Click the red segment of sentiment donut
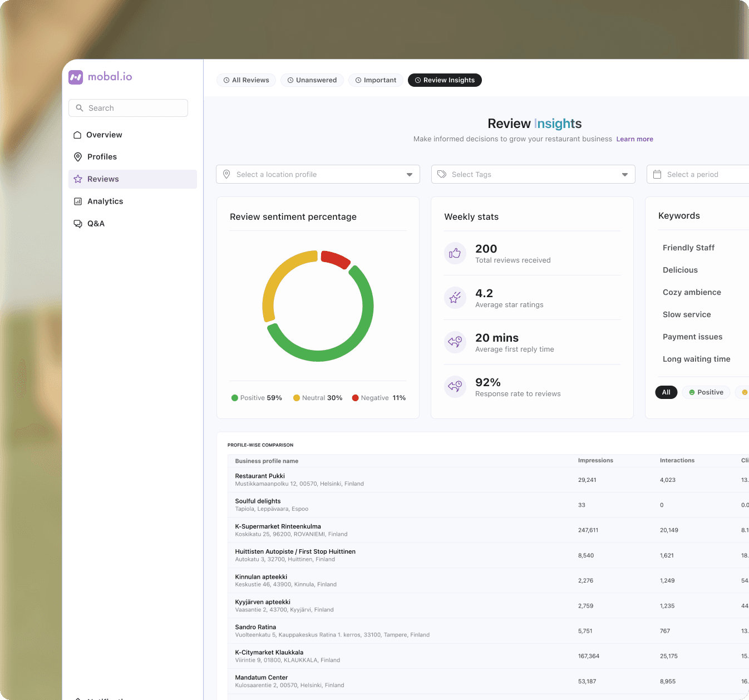 [336, 259]
